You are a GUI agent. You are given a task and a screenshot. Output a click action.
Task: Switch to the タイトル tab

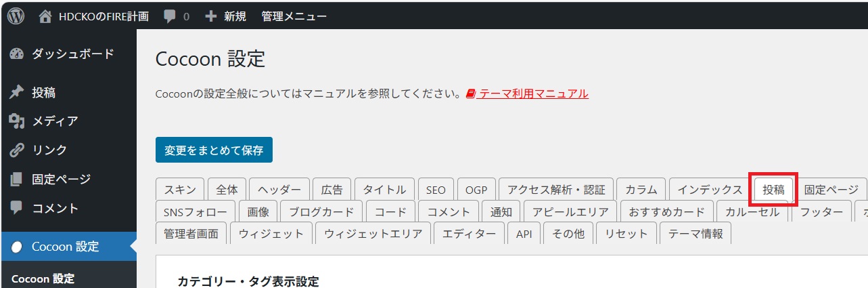(x=384, y=190)
